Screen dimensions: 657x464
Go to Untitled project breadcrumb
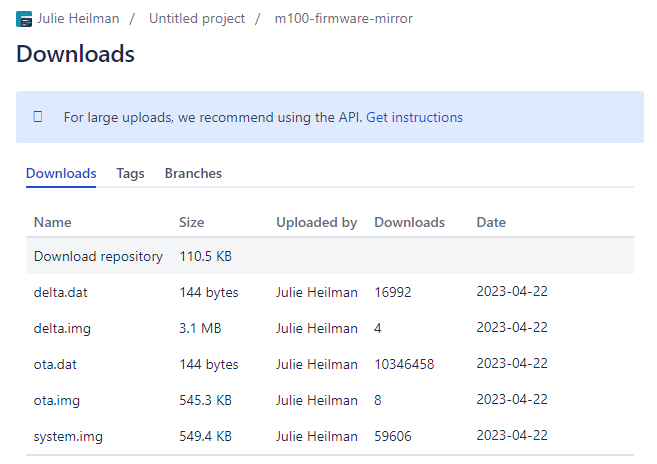tap(197, 19)
